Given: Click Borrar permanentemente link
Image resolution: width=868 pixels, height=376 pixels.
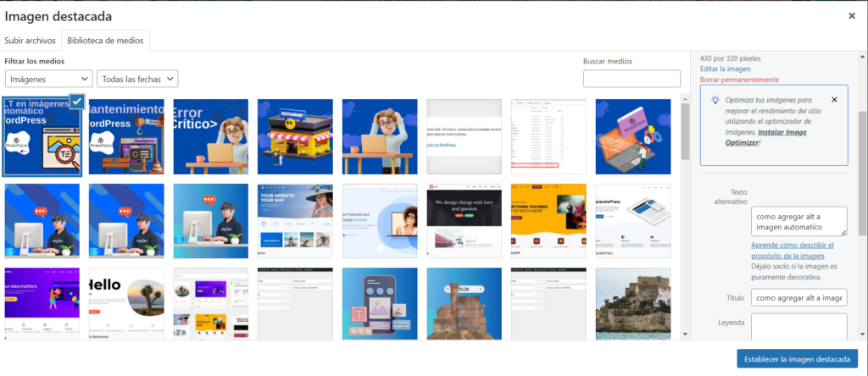Looking at the screenshot, I should pos(739,80).
